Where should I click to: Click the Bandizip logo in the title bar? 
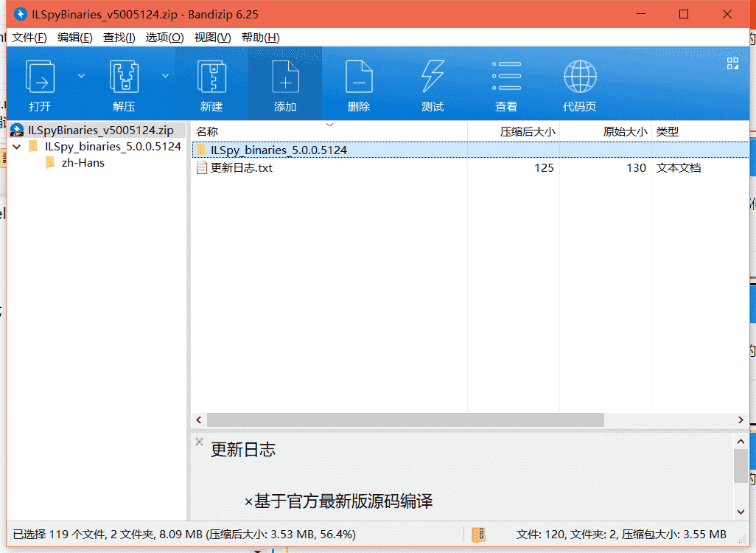[x=20, y=14]
